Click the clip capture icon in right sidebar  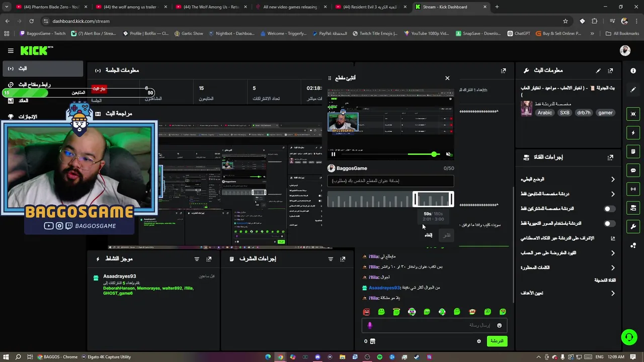coord(633,114)
